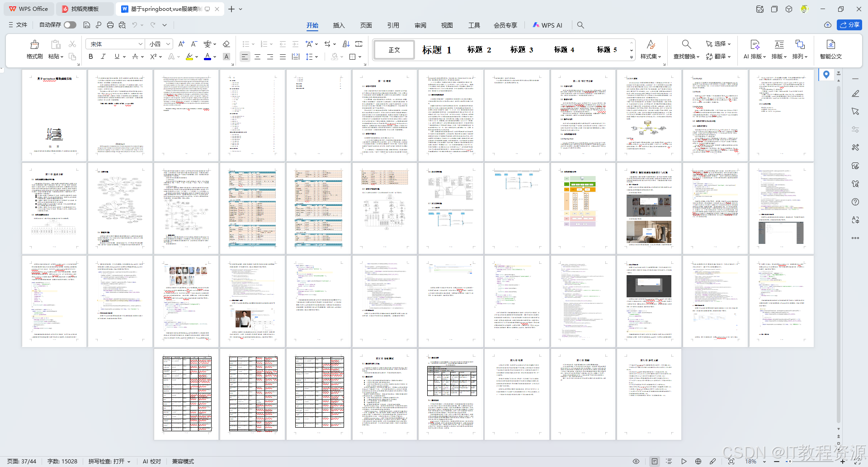
Task: Click the increase indent icon
Action: click(x=295, y=44)
